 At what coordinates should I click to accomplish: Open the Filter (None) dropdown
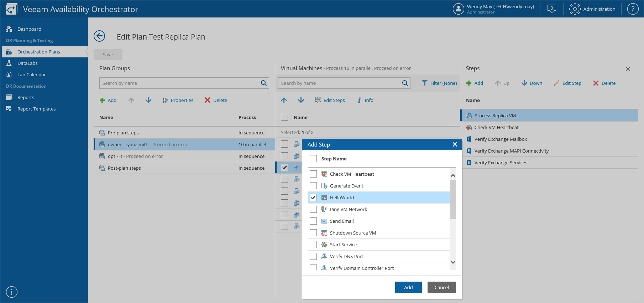439,83
